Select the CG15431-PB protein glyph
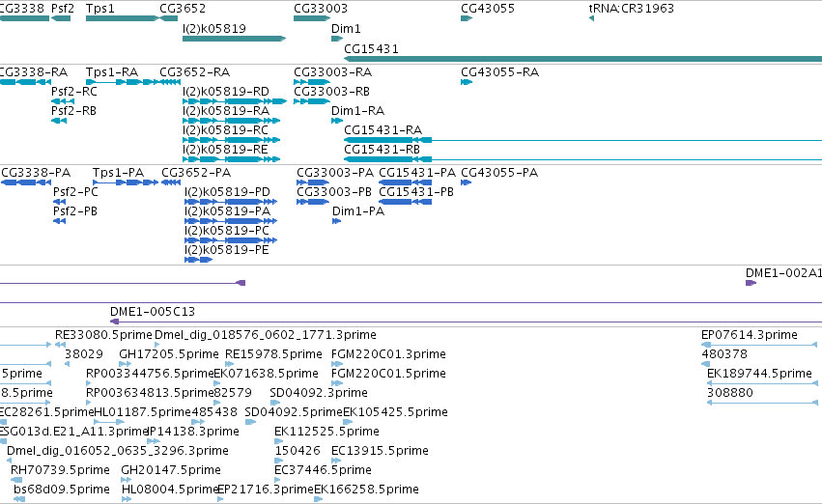 406,202
